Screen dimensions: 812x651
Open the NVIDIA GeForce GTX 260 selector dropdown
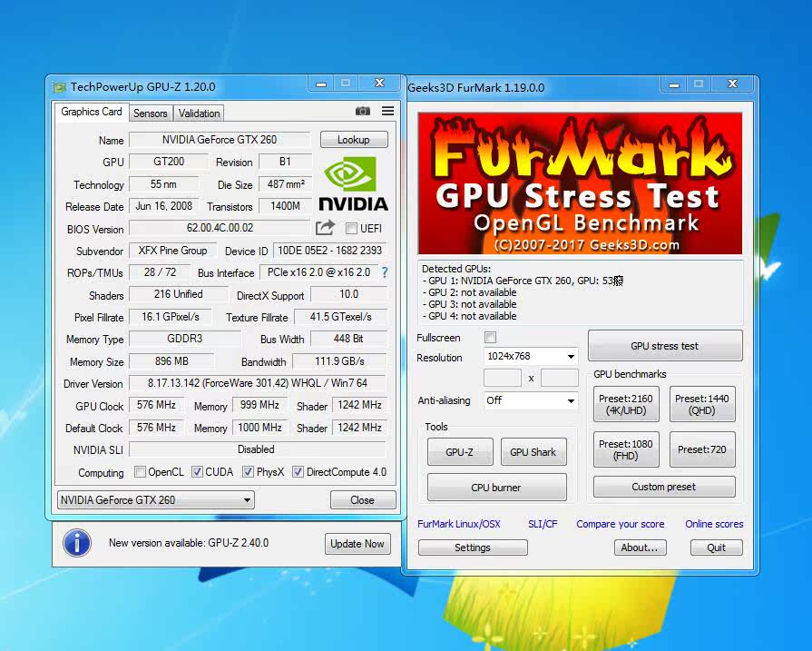click(155, 500)
